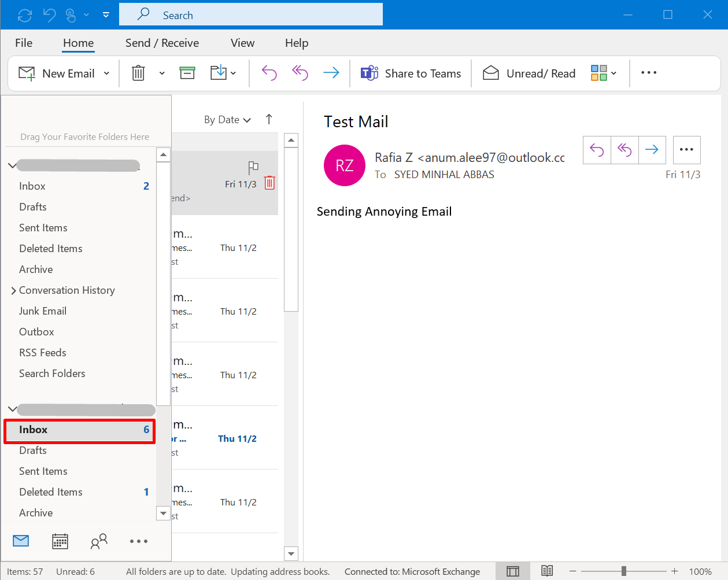Open Search Folders in the folder pane
Viewport: 728px width, 580px height.
[52, 374]
